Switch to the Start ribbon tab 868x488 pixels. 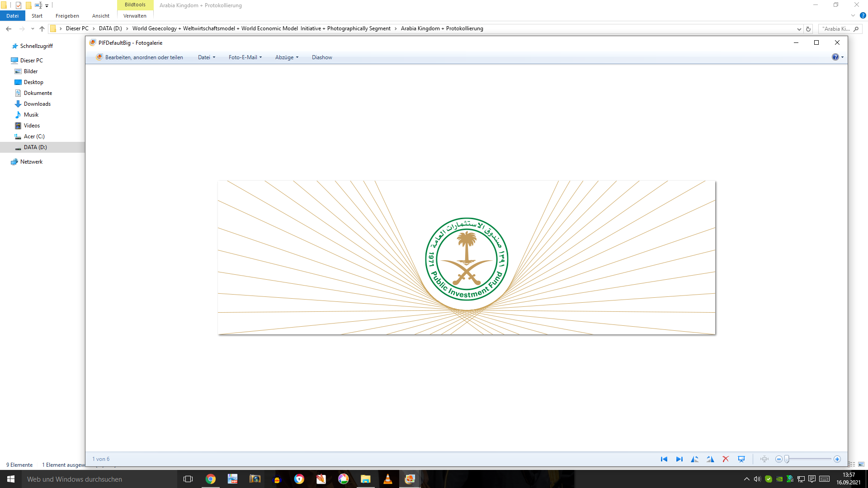tap(37, 16)
